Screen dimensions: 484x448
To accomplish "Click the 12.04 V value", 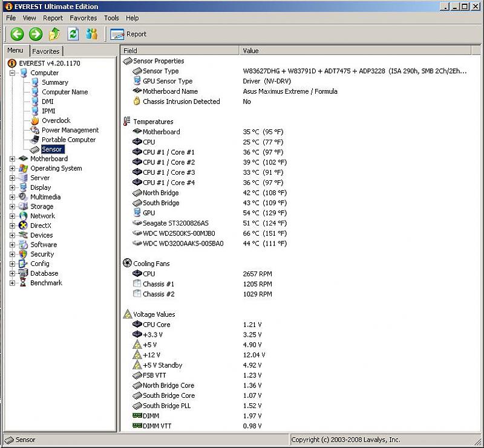I will click(x=254, y=355).
